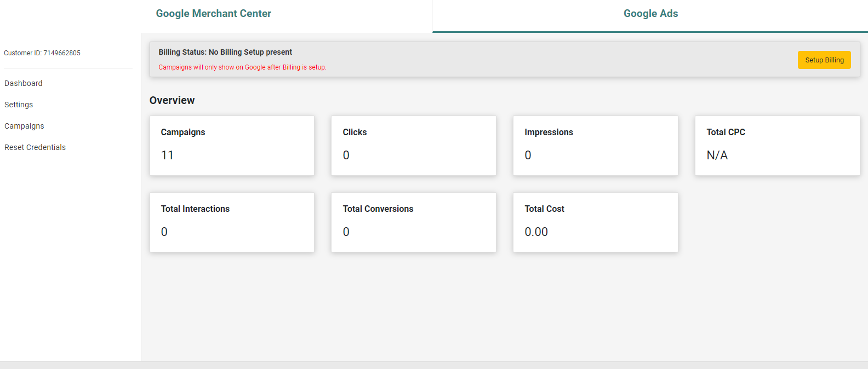
Task: Click the Total Cost card title
Action: coord(544,209)
